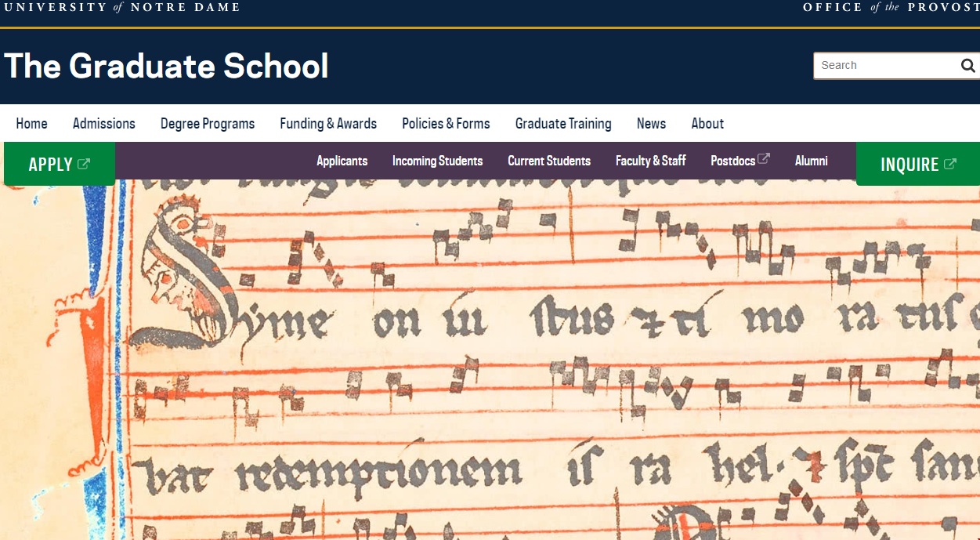980x540 pixels.
Task: Go to the News page
Action: point(651,124)
